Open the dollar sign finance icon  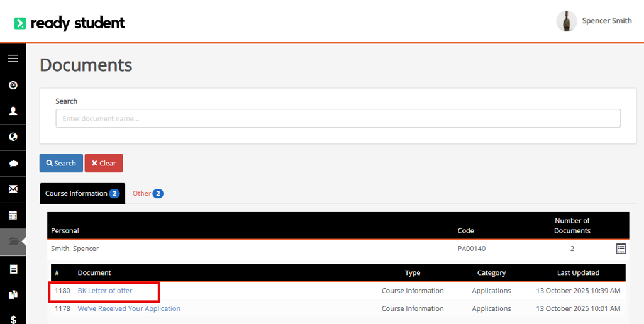(x=13, y=320)
